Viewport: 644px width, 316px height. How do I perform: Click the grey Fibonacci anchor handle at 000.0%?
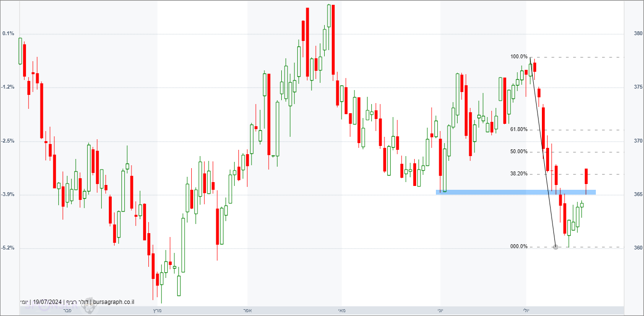pos(555,247)
